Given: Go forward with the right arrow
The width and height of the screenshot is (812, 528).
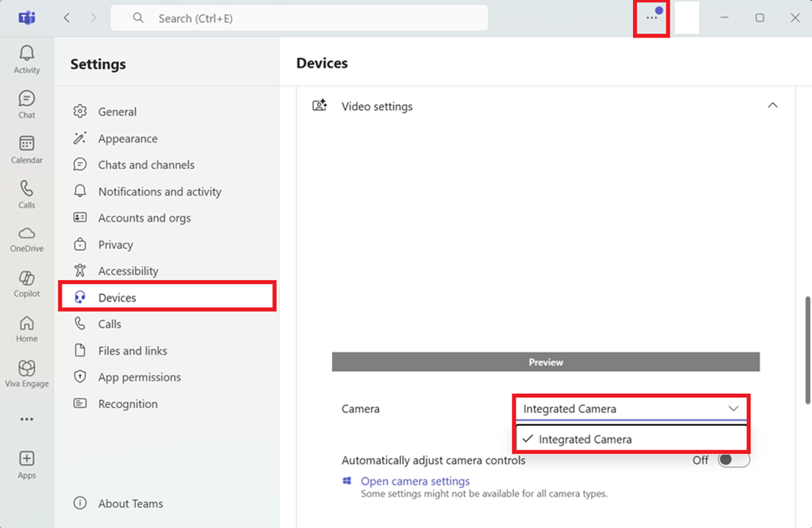Looking at the screenshot, I should 93,18.
